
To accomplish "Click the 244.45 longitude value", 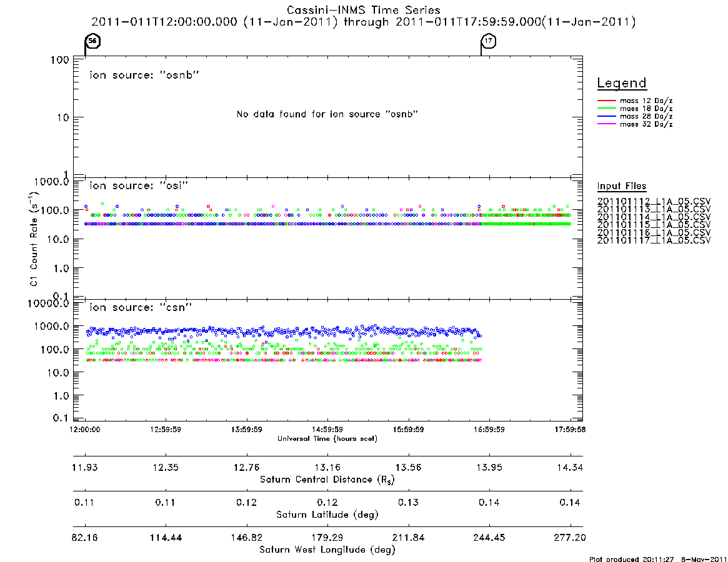I will click(x=489, y=538).
